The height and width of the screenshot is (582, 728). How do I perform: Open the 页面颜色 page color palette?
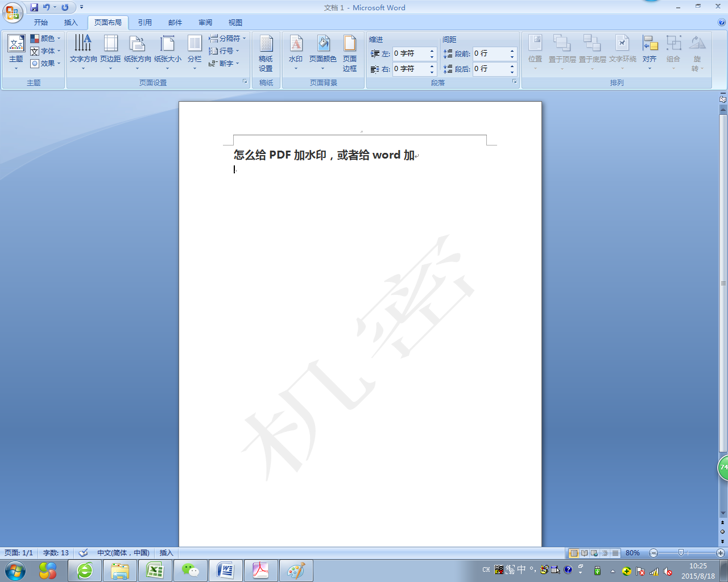point(323,52)
